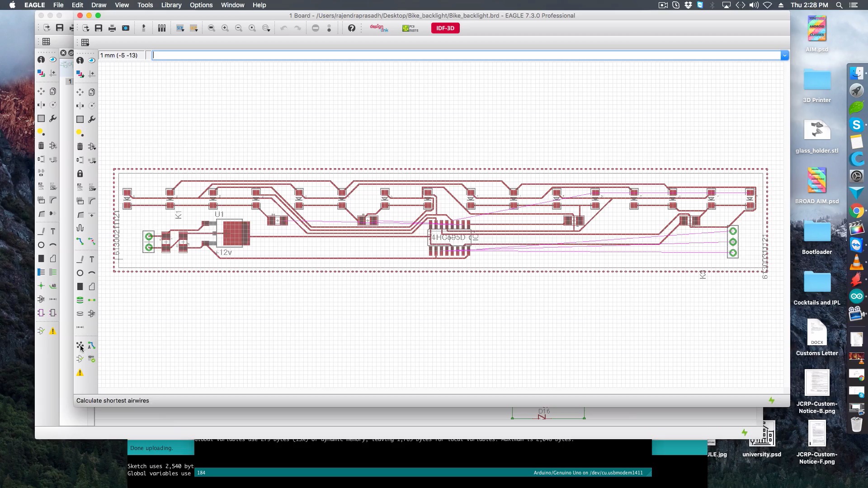The image size is (868, 488).
Task: Toggle the Show eye tool
Action: point(92,60)
